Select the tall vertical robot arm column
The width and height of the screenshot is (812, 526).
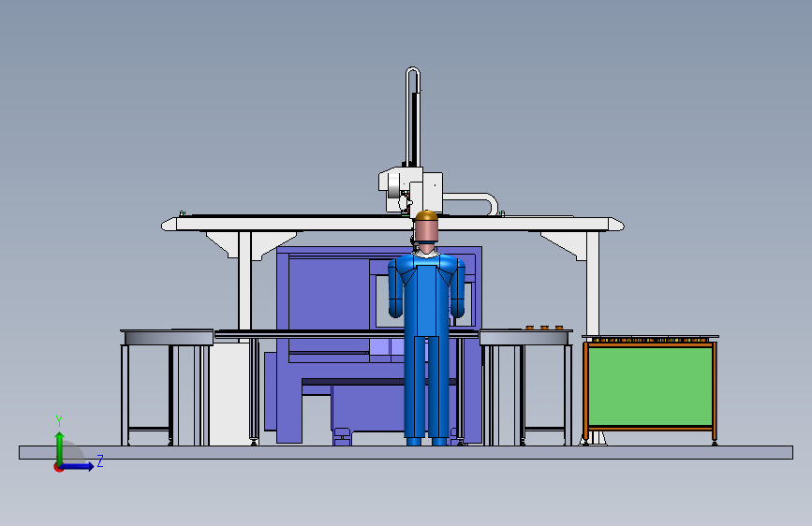pyautogui.click(x=413, y=117)
